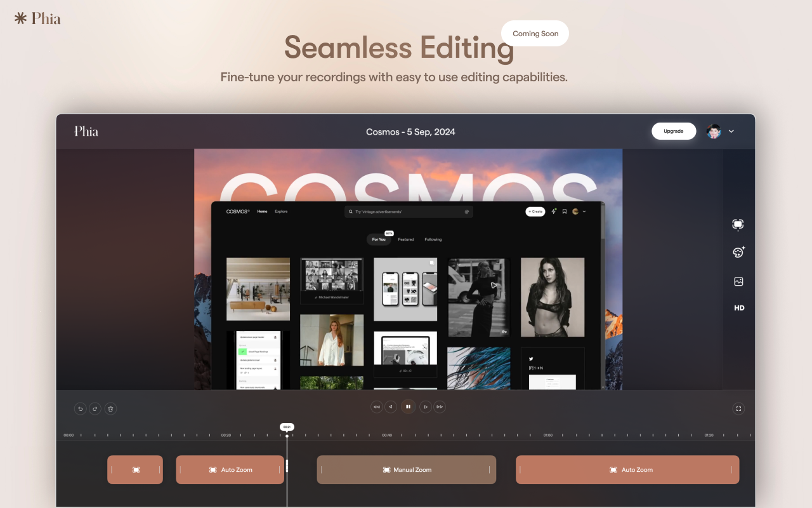Open the background image tool

pos(738,281)
